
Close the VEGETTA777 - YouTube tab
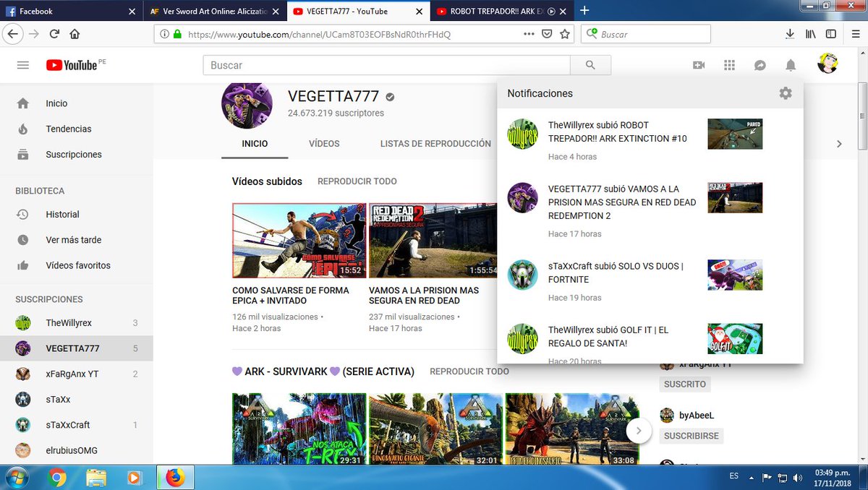(419, 12)
